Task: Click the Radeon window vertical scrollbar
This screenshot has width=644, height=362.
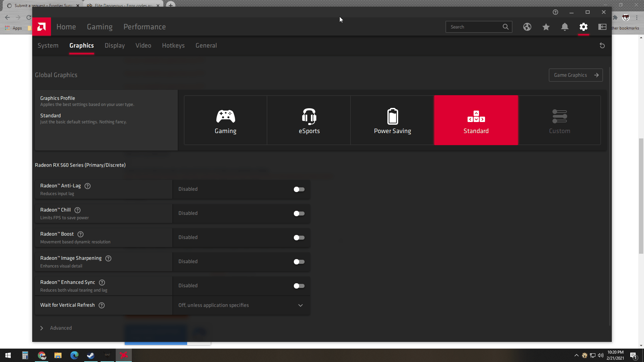Action: click(610, 196)
